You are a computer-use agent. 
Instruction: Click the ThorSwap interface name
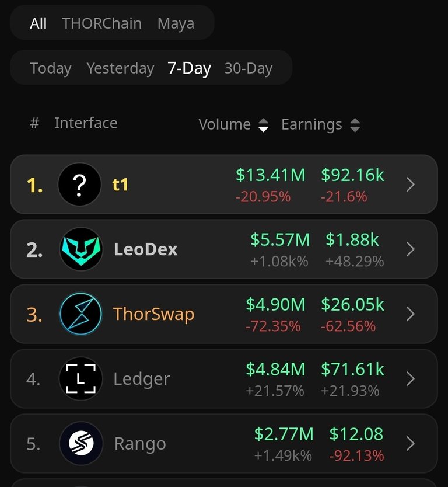tap(153, 314)
